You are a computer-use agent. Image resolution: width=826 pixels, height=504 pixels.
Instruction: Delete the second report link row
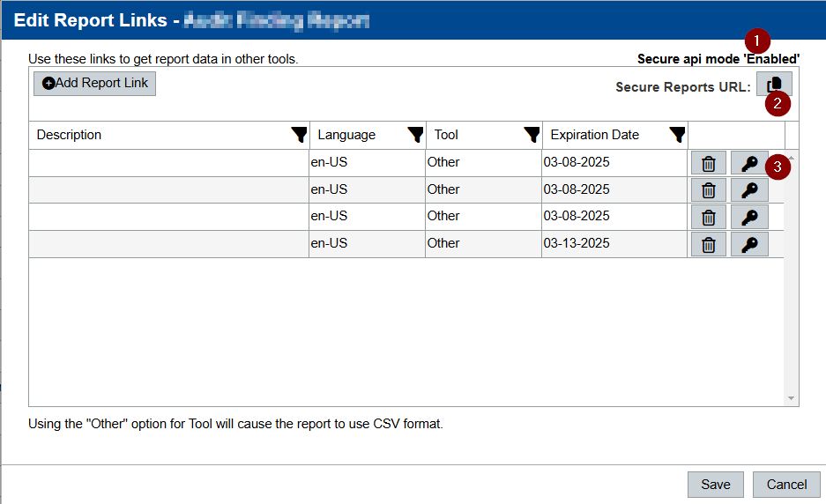(x=708, y=190)
